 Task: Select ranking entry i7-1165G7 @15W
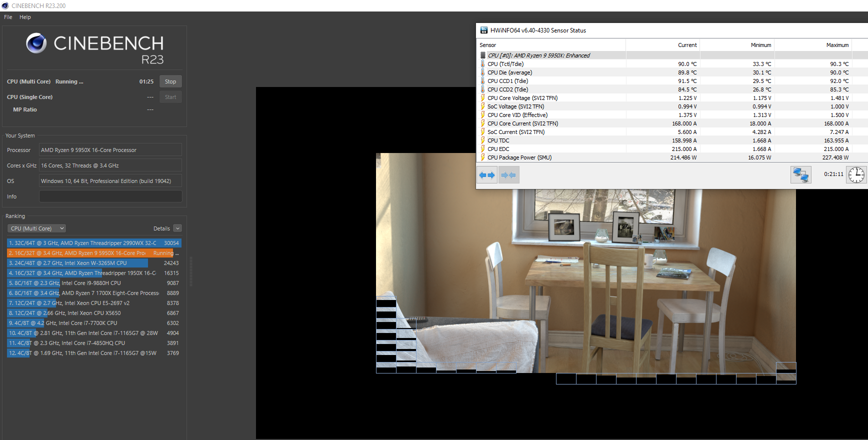click(94, 353)
